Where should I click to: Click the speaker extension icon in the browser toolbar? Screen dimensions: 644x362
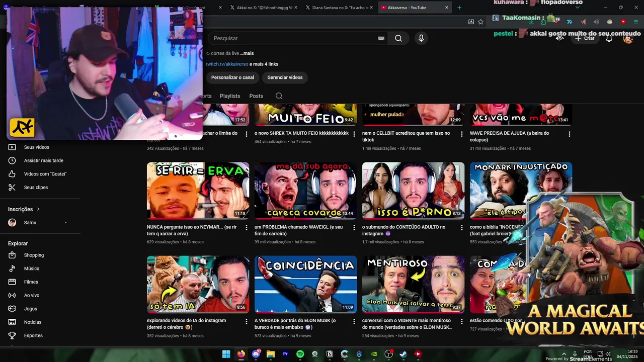coord(597,22)
